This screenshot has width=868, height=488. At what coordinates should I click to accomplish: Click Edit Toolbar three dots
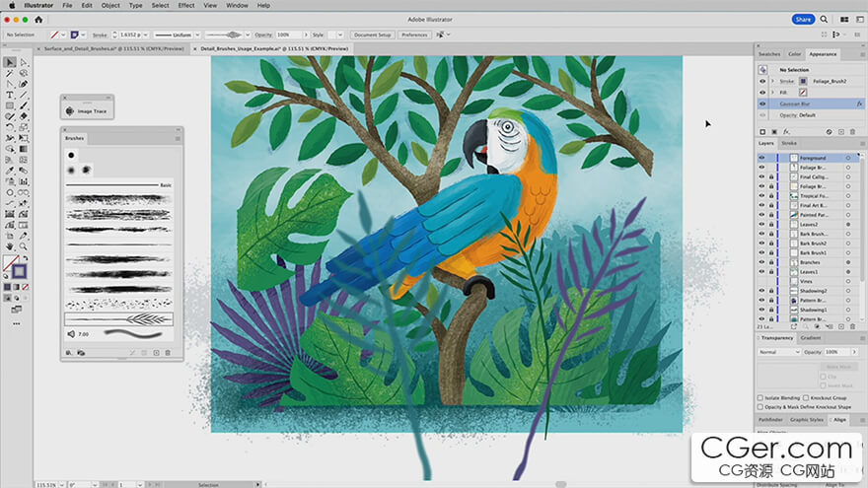(x=17, y=323)
